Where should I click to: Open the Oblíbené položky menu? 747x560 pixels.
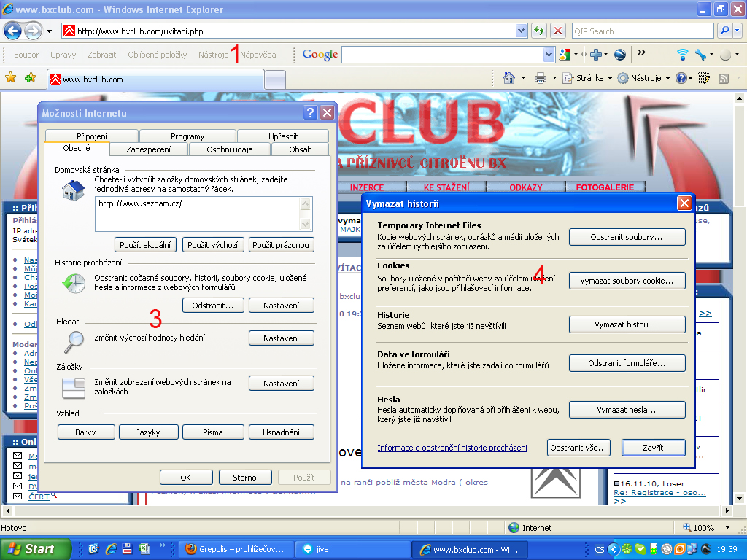(x=158, y=55)
